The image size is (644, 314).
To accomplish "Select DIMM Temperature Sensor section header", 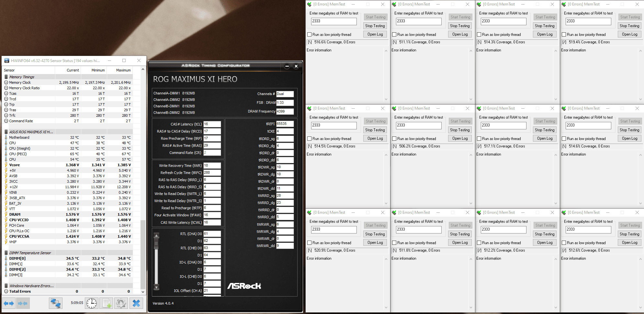I will point(30,253).
